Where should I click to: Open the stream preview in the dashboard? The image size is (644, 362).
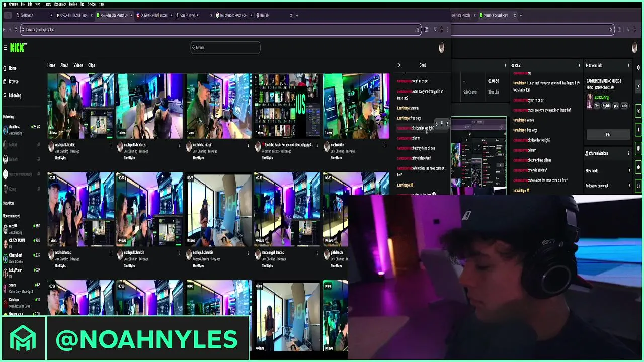(478, 154)
